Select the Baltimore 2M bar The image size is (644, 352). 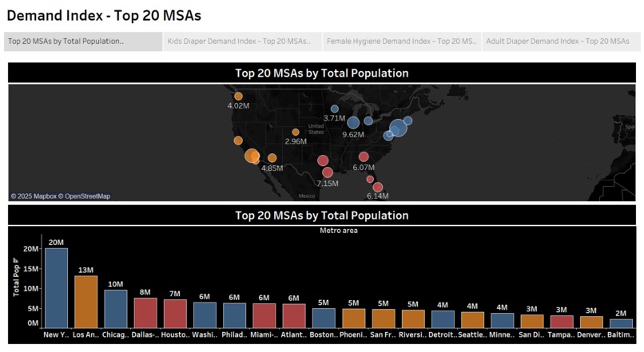pos(621,323)
